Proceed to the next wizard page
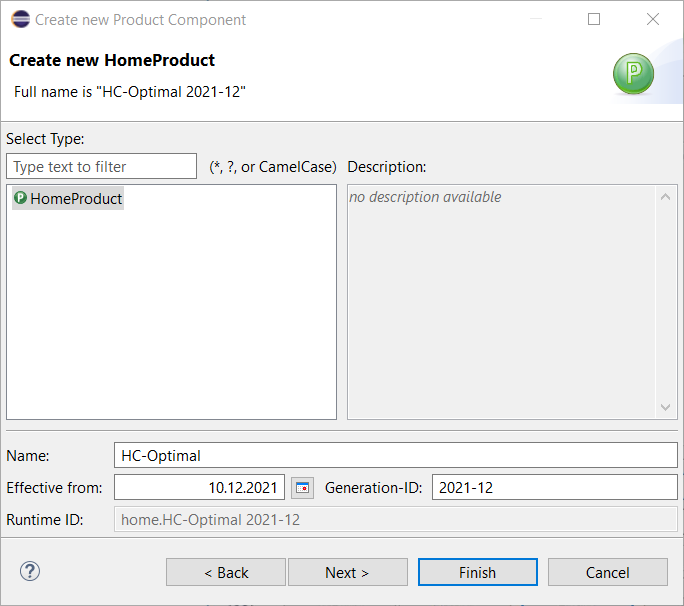 coord(347,572)
